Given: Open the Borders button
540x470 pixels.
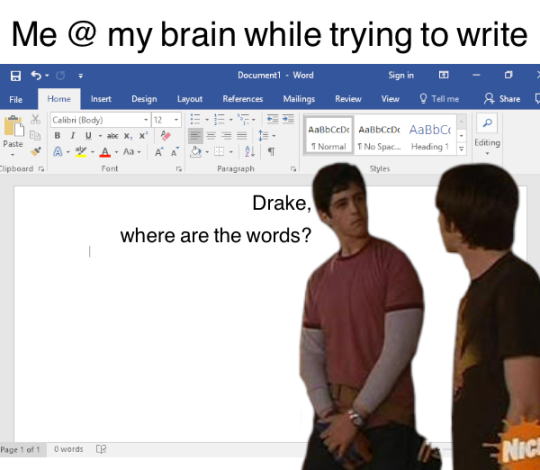Looking at the screenshot, I should click(x=219, y=152).
